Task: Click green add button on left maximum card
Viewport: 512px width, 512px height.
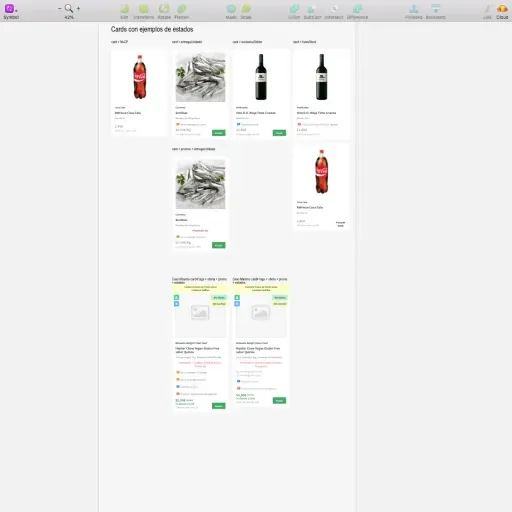Action: pyautogui.click(x=219, y=406)
